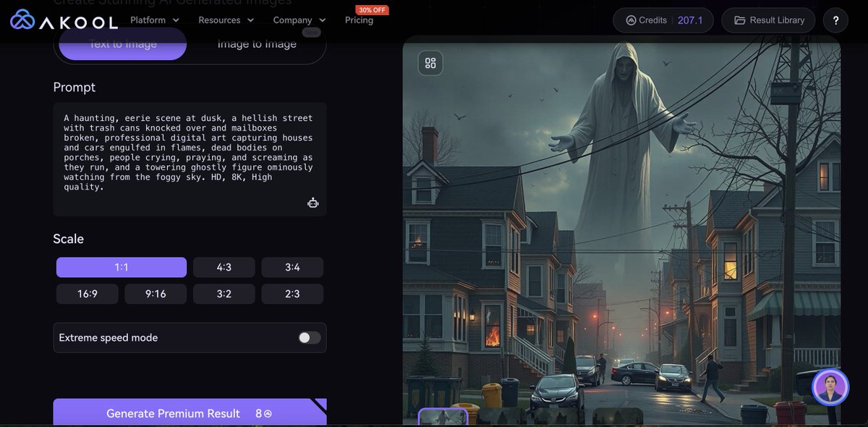Viewport: 868px width, 427px height.
Task: Select the 3:2 scale option
Action: point(224,294)
